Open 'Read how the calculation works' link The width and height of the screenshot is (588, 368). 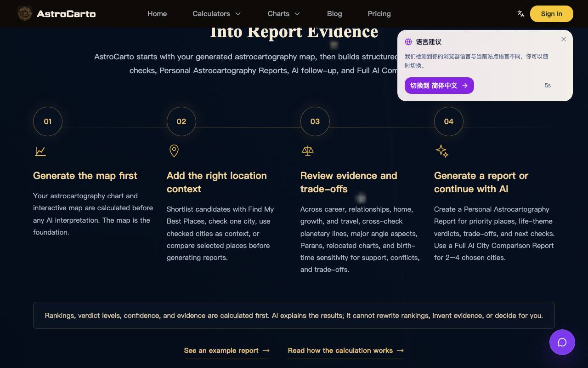[346, 351]
